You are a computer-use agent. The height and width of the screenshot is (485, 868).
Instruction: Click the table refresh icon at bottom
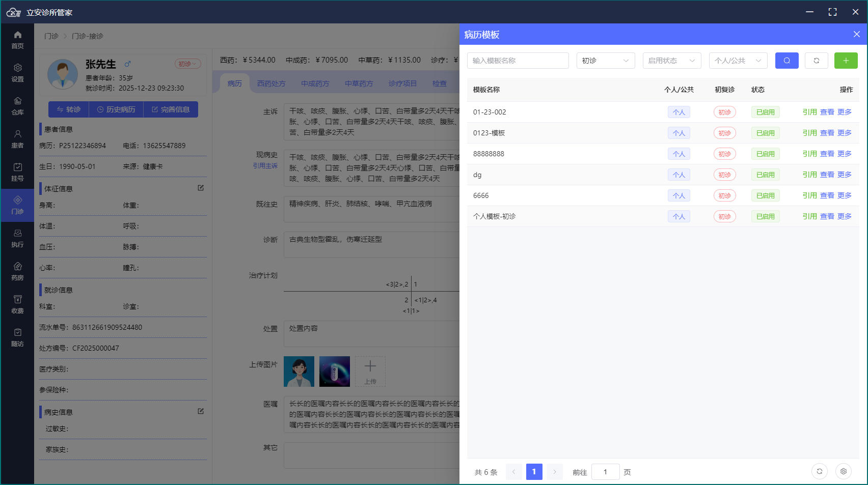819,471
